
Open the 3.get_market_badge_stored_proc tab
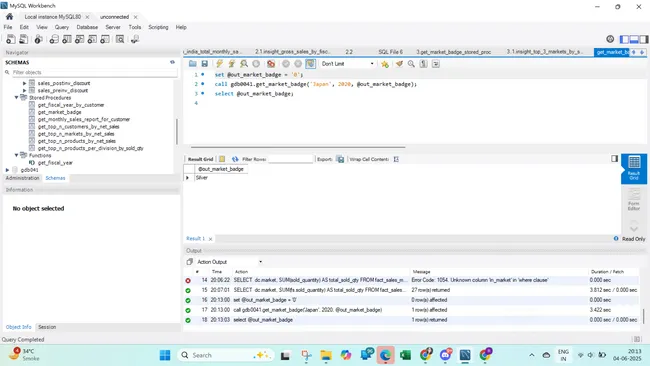click(454, 52)
